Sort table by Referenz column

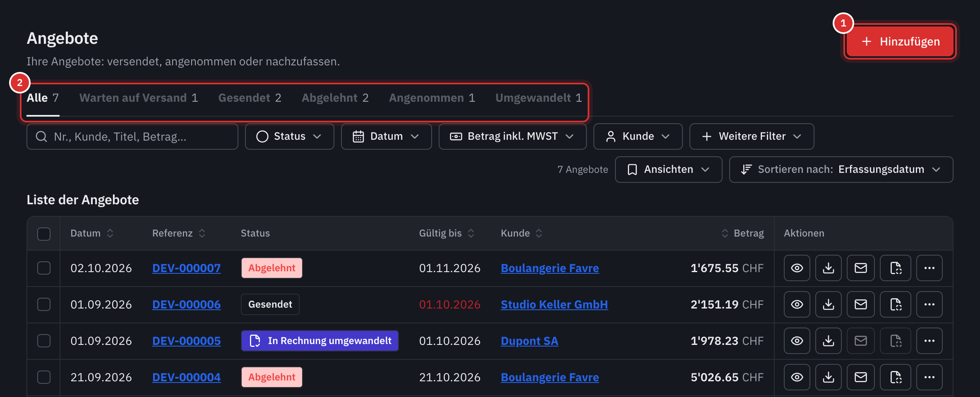coord(179,233)
